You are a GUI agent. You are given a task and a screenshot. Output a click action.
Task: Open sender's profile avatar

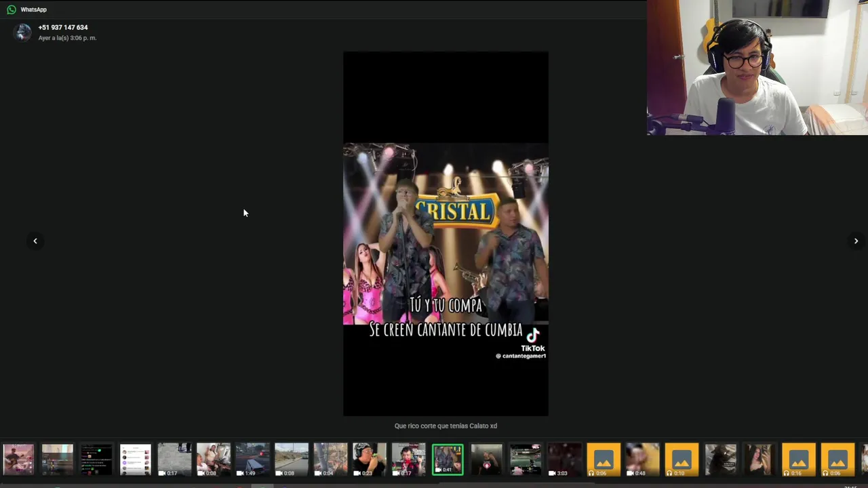[23, 32]
